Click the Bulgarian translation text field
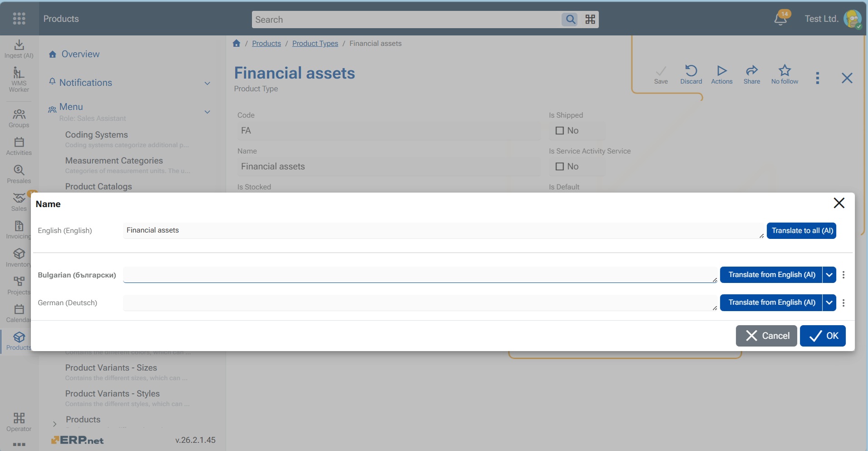This screenshot has height=451, width=868. (x=418, y=275)
